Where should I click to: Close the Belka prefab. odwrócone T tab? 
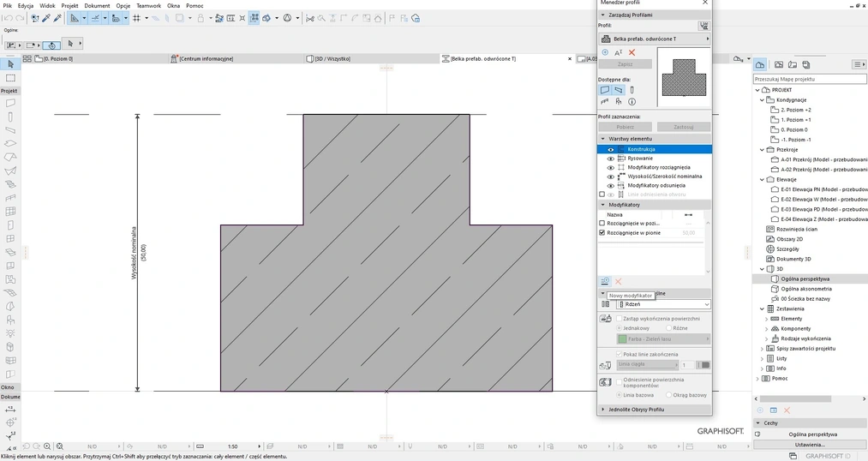point(570,58)
